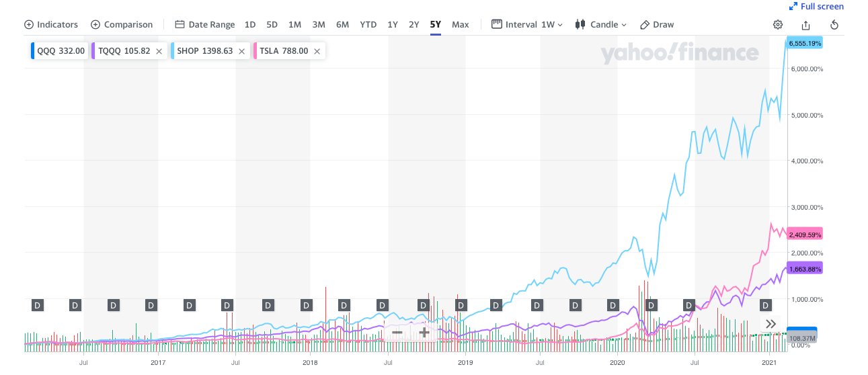Click the 2017 date axis label
The width and height of the screenshot is (868, 375).
(x=158, y=363)
